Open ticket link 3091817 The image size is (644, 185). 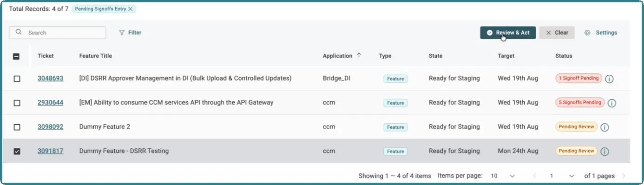50,151
